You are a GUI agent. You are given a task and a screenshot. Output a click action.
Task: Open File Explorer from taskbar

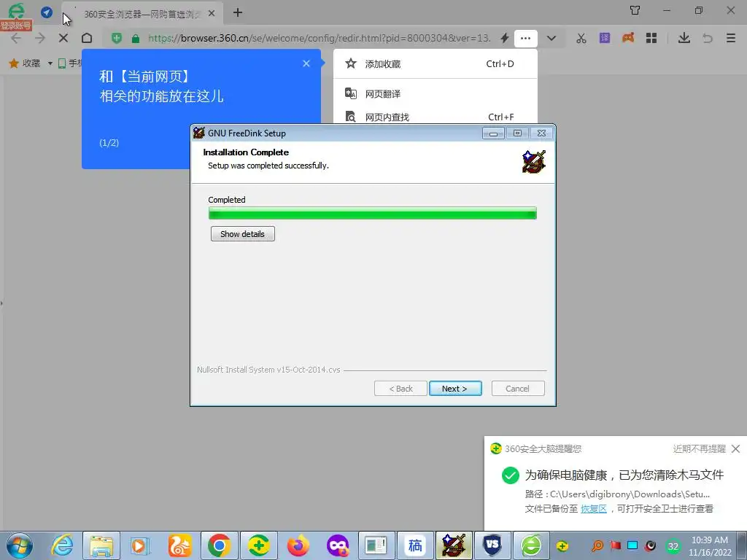click(101, 545)
